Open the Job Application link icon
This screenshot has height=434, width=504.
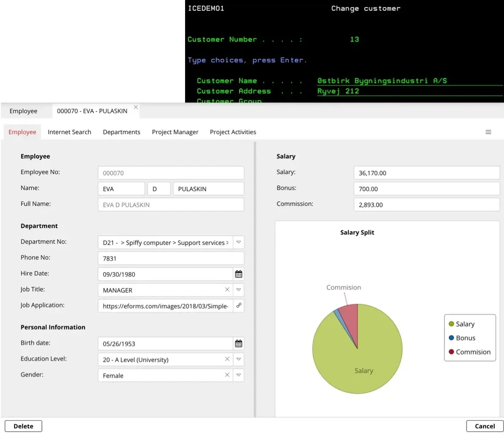point(239,306)
